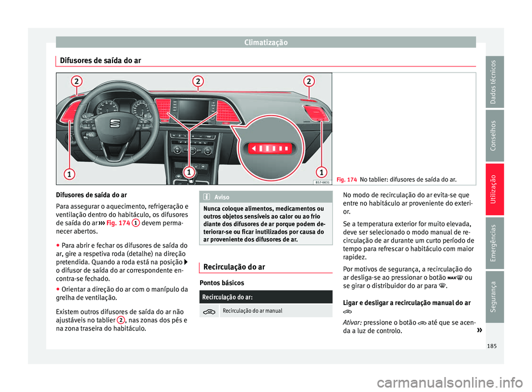The height and width of the screenshot is (392, 532).
Task: Click the 'Pontos básicos' subheading
Action: point(222,283)
